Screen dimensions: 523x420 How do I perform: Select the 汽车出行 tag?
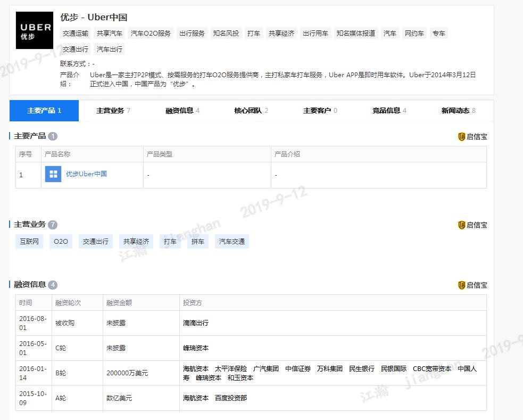pos(110,50)
